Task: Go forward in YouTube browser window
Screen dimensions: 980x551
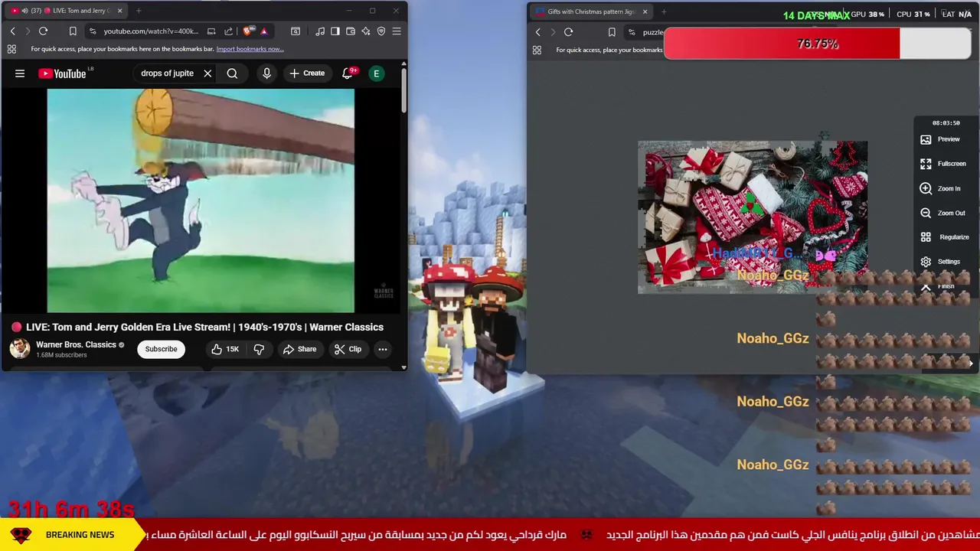Action: point(28,31)
